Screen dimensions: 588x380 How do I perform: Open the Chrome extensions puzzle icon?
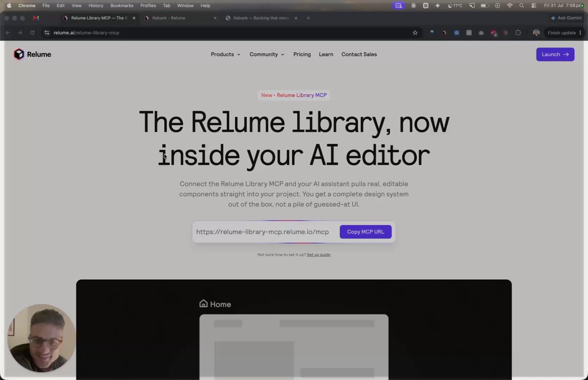click(518, 33)
